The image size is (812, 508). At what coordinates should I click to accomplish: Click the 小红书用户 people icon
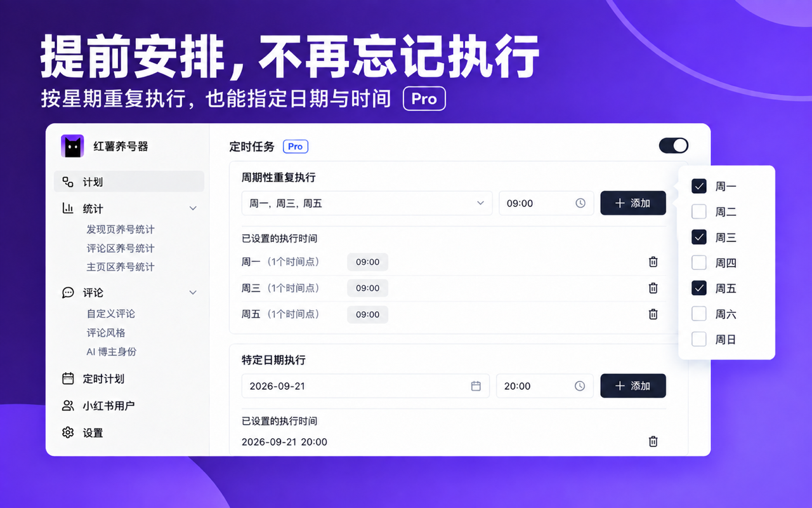[x=68, y=406]
